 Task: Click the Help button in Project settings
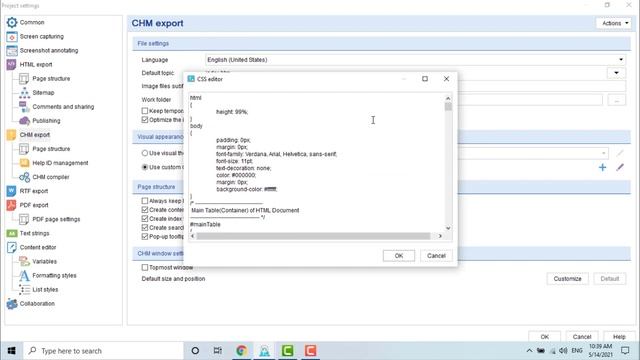(619, 337)
